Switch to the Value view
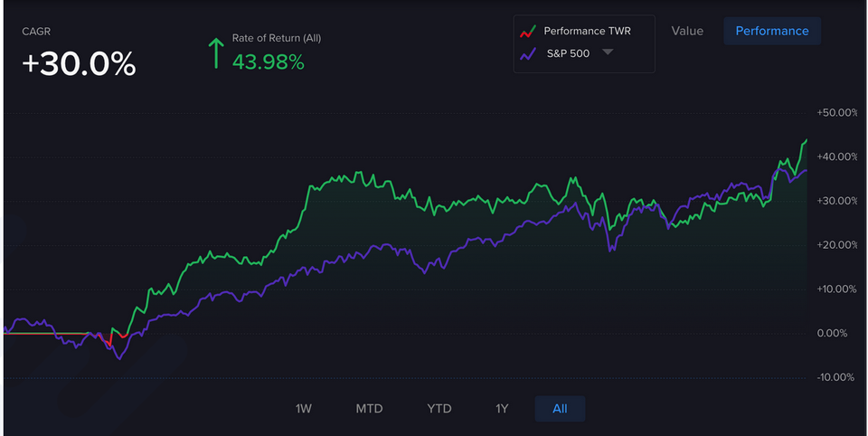The height and width of the screenshot is (436, 868). pyautogui.click(x=687, y=31)
